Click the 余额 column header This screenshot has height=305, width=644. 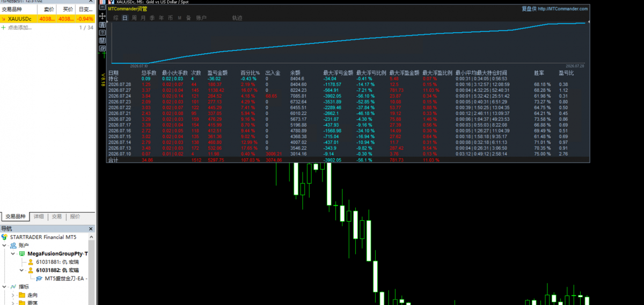point(296,72)
